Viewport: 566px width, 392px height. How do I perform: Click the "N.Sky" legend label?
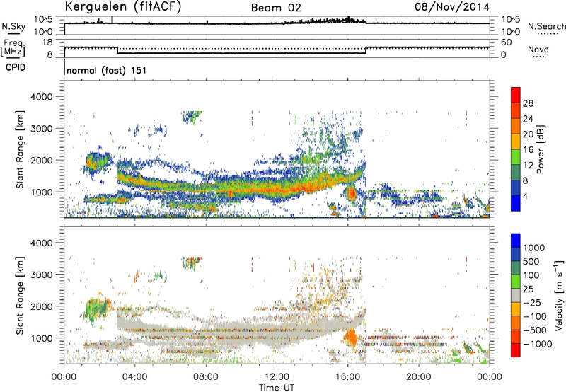(13, 26)
